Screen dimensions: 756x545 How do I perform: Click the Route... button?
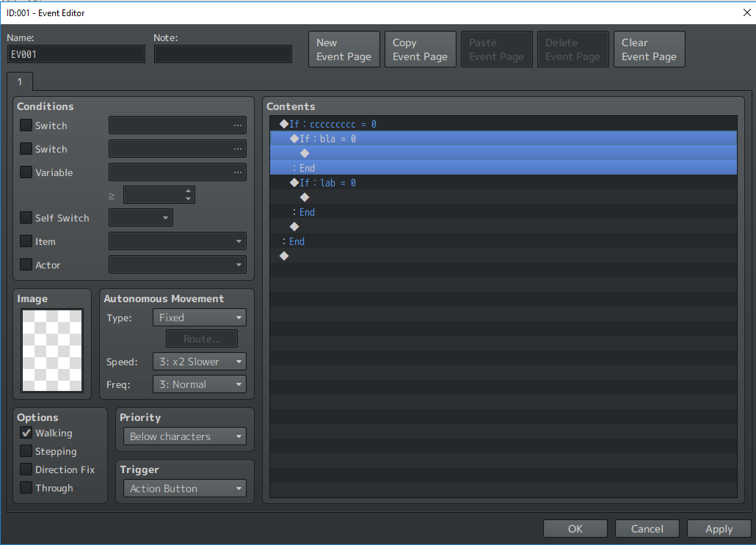click(202, 339)
